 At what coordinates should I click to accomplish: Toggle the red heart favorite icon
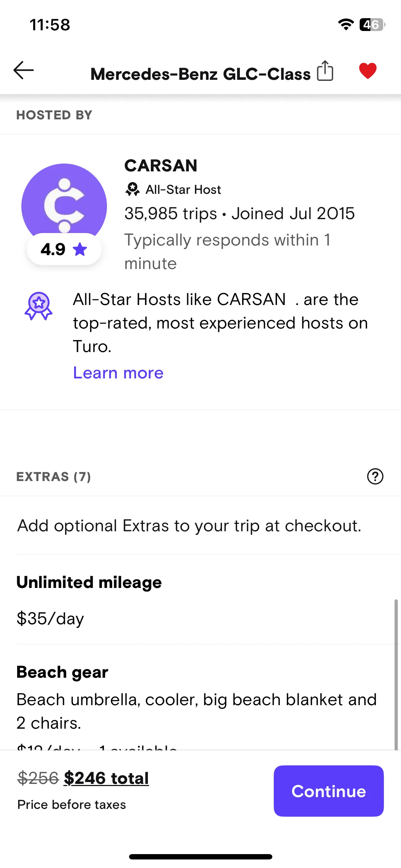coord(367,71)
